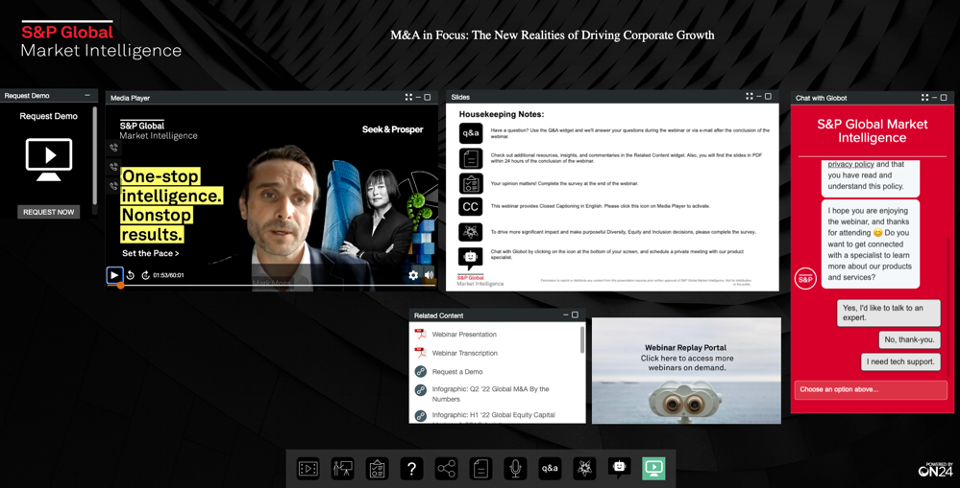Expand the Slides panel to fullscreen
This screenshot has height=488, width=960.
coord(748,97)
